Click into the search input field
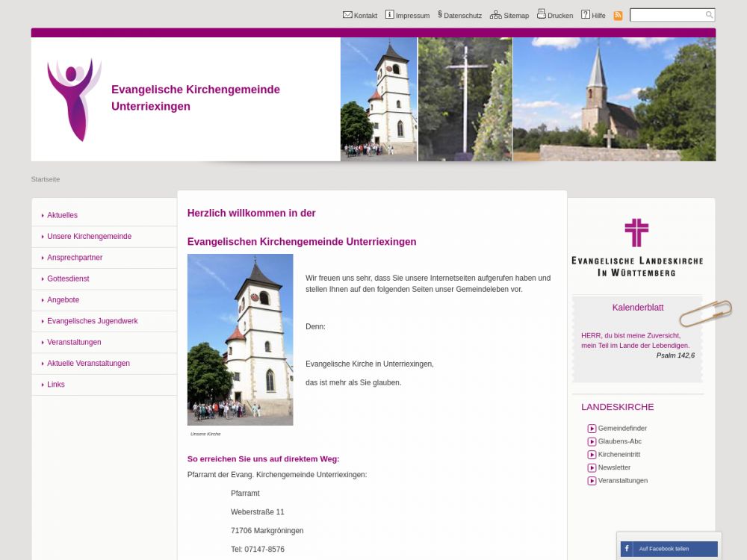Screen dimensions: 747x560 pos(667,15)
